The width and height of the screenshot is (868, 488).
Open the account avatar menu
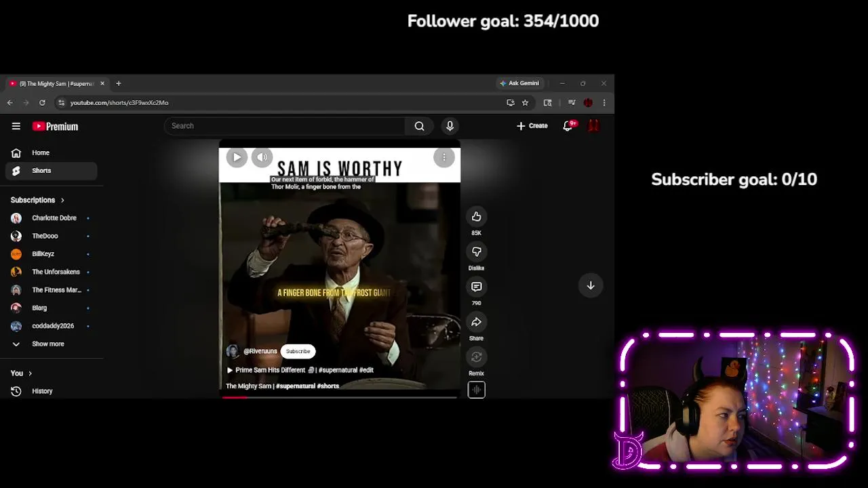[593, 126]
